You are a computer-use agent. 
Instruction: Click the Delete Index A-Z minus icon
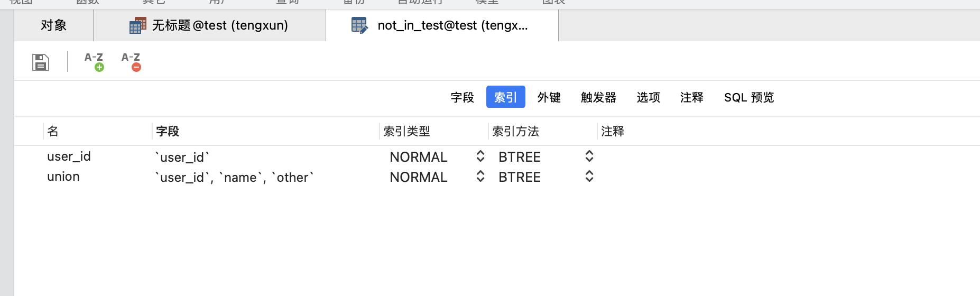pos(131,61)
